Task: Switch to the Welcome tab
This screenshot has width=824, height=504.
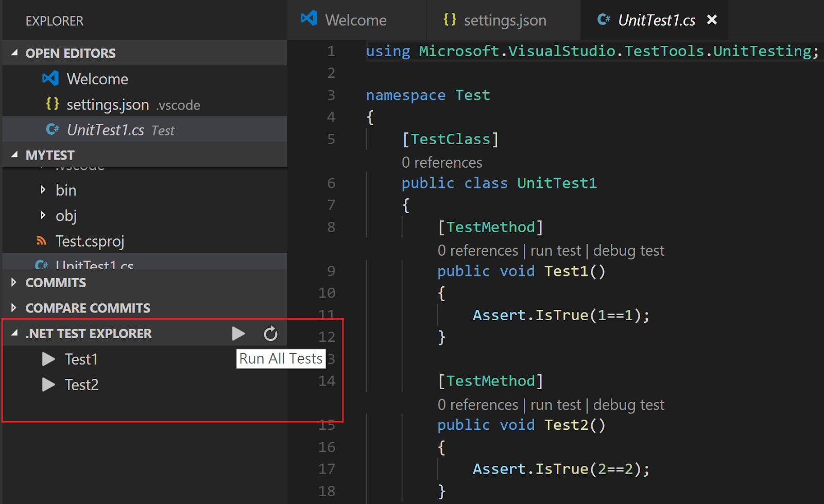Action: [355, 20]
